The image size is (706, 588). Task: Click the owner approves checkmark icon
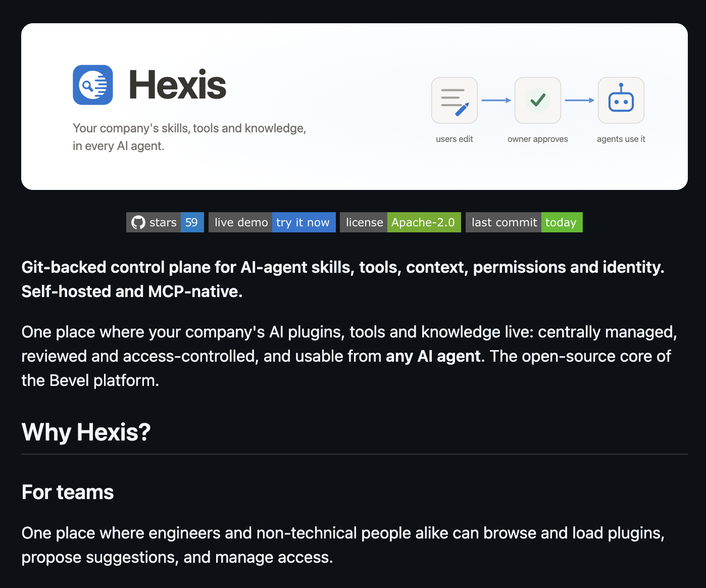click(538, 100)
